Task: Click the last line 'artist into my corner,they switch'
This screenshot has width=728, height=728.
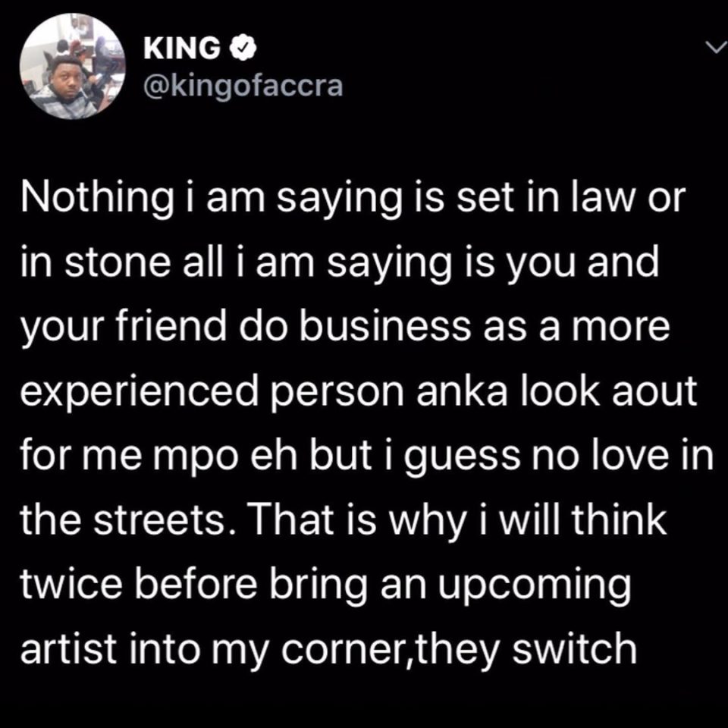Action: (328, 650)
